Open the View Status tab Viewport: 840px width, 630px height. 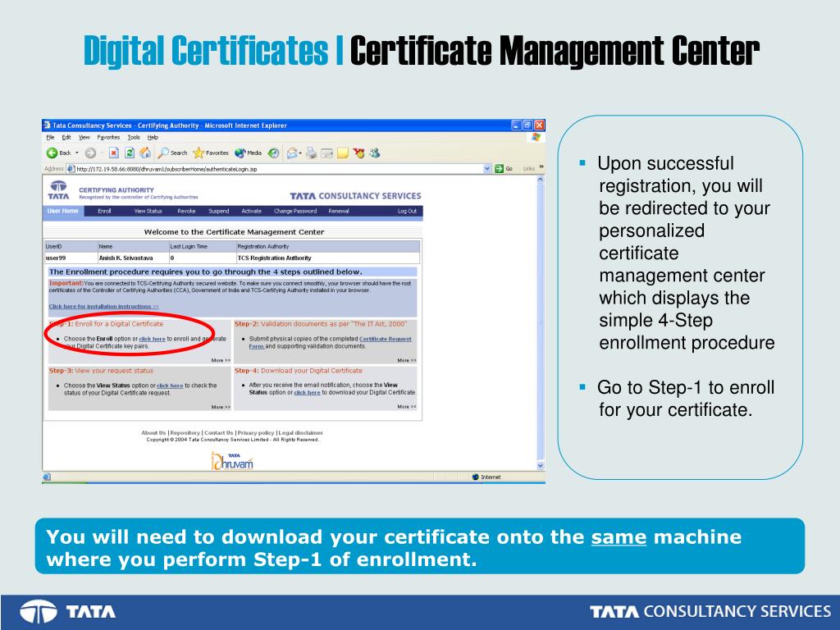click(148, 211)
